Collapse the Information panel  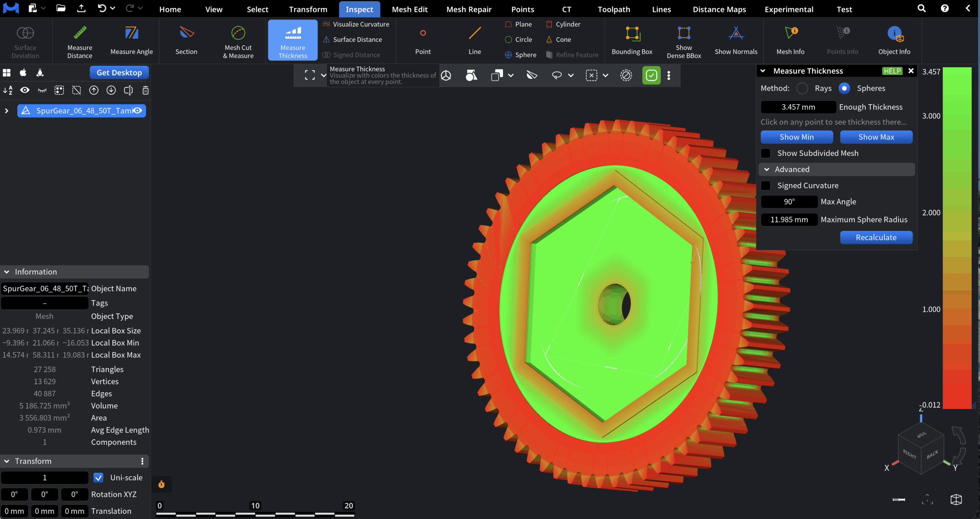[x=7, y=272]
